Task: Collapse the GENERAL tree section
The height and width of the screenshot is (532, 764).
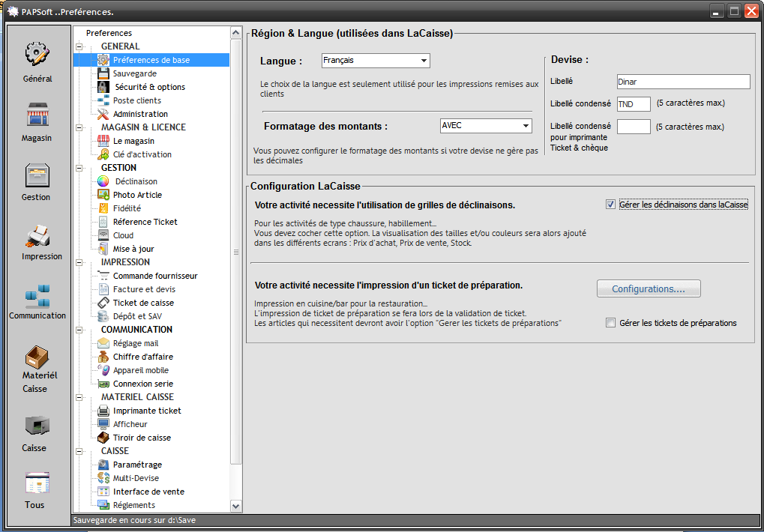Action: (79, 46)
